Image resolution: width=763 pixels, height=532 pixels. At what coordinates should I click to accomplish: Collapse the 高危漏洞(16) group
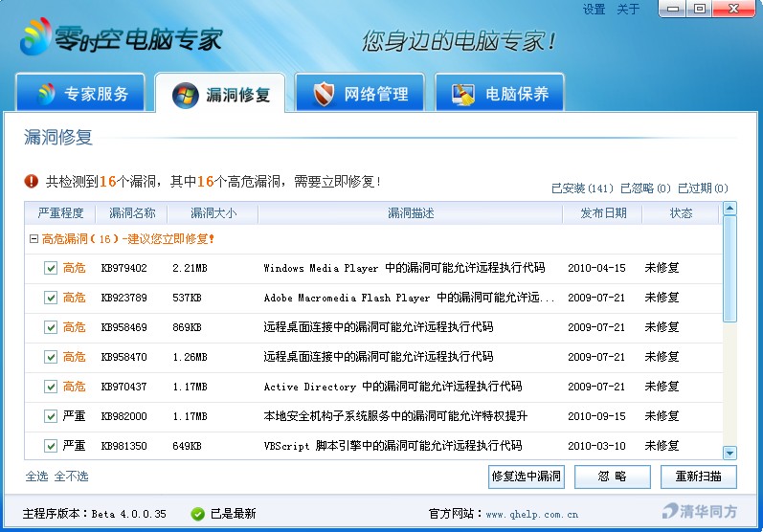coord(34,239)
